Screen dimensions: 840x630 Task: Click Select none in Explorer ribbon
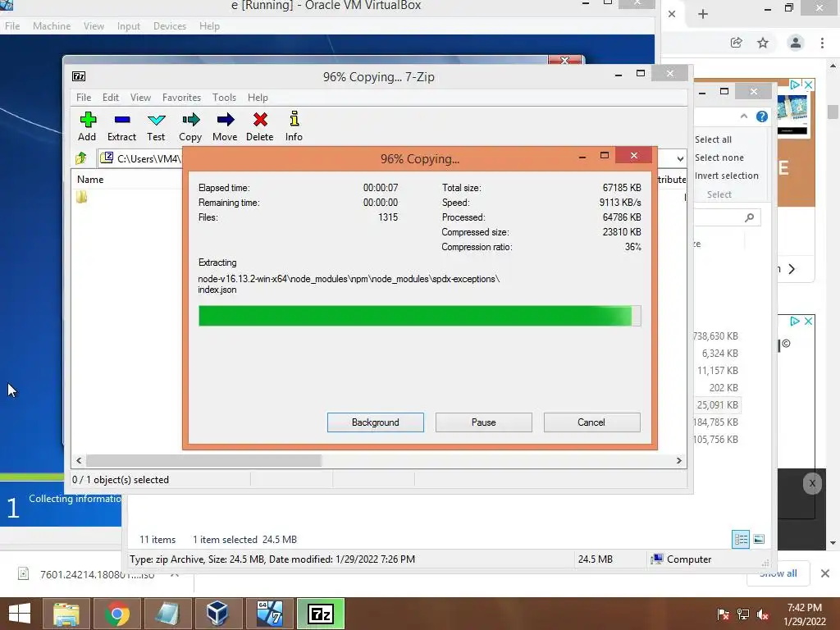pos(719,157)
